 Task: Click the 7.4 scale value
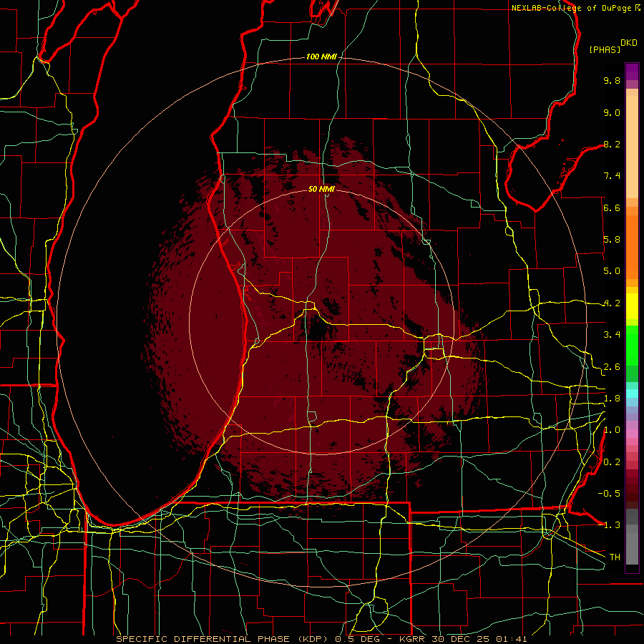click(612, 176)
